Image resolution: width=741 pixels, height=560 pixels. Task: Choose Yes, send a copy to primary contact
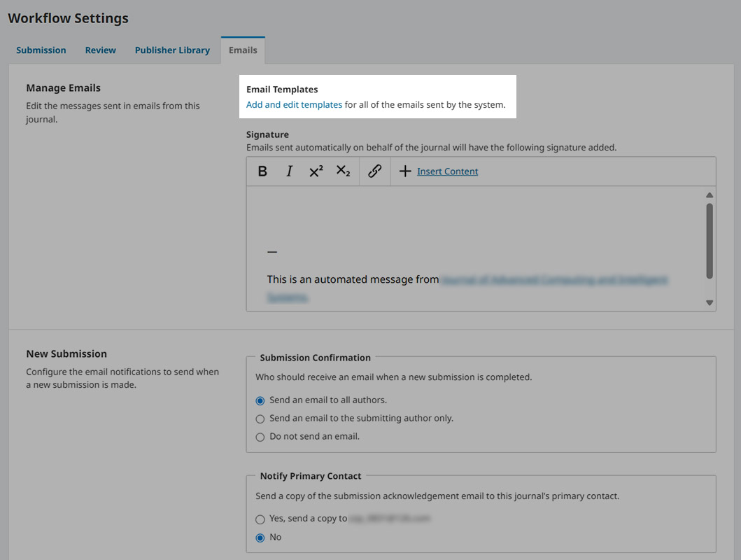pyautogui.click(x=260, y=519)
